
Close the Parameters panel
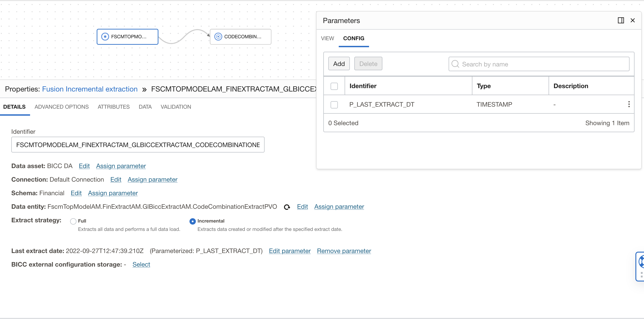click(633, 20)
